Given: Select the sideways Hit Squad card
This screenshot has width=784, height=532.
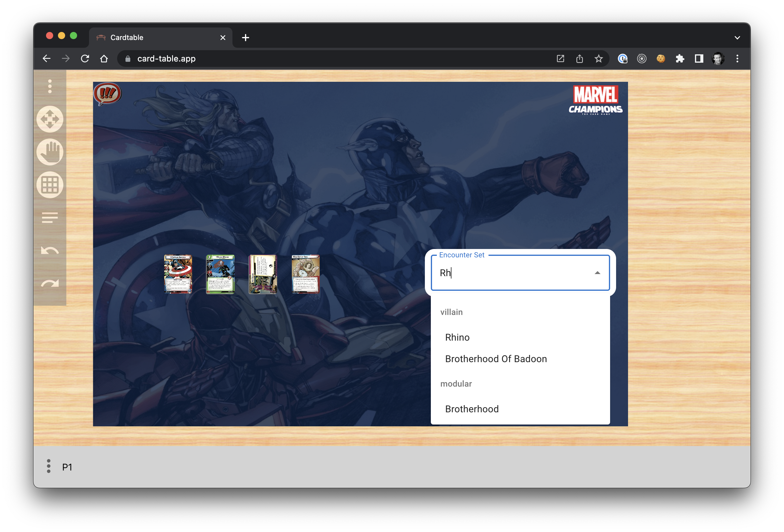Looking at the screenshot, I should [263, 274].
